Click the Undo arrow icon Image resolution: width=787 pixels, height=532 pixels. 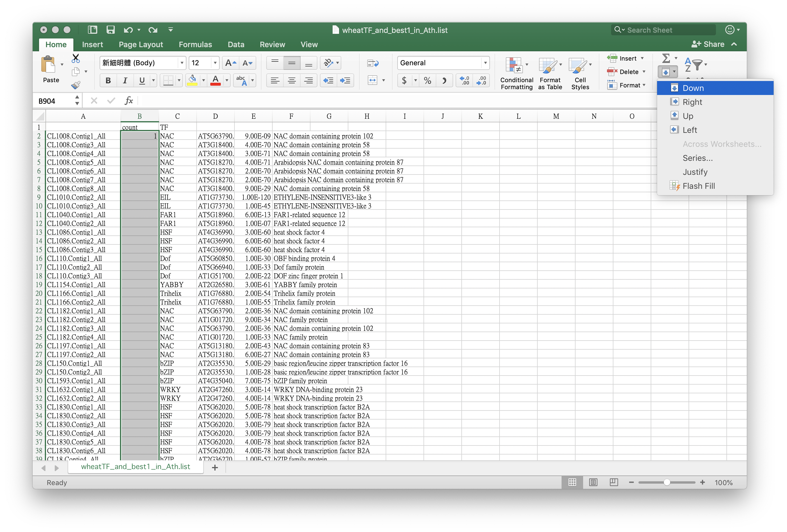[x=128, y=30]
